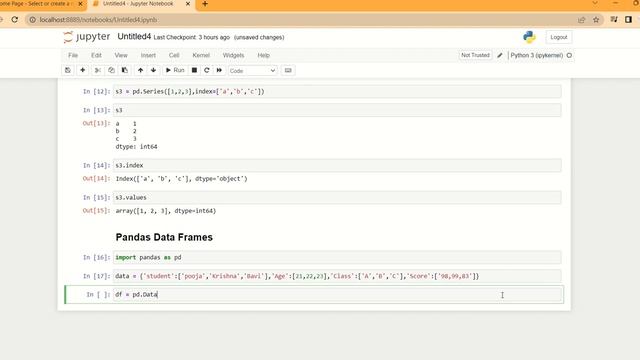Screen dimensions: 640x360
Task: Paste cells below icon
Action: pos(124,70)
